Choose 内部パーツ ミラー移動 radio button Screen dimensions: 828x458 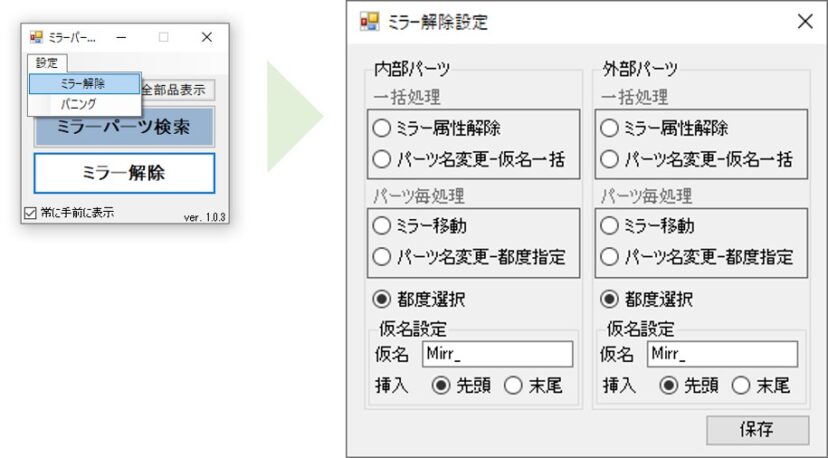(382, 226)
